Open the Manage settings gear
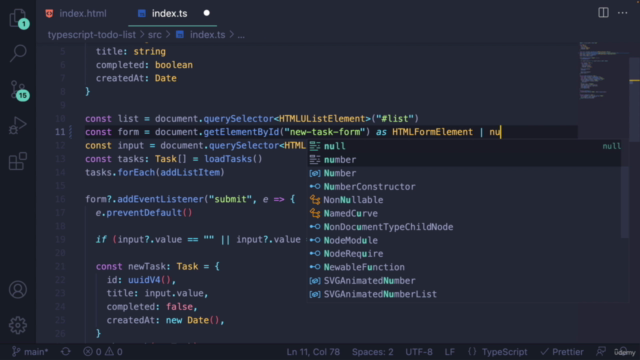Viewport: 640px width, 360px height. tap(18, 325)
